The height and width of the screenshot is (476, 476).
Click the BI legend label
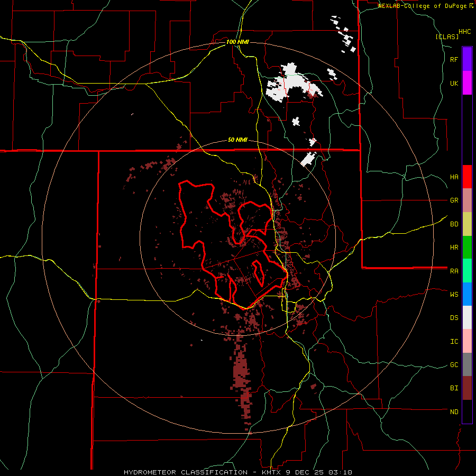pyautogui.click(x=454, y=388)
